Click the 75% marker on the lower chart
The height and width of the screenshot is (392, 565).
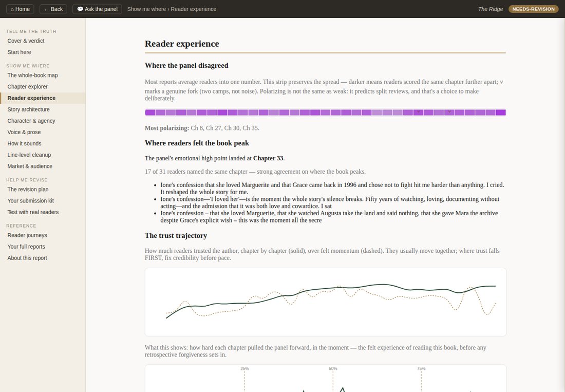[421, 368]
